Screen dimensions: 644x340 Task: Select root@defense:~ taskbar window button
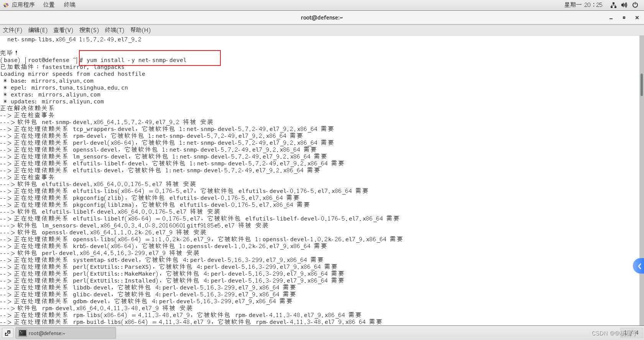click(x=66, y=333)
